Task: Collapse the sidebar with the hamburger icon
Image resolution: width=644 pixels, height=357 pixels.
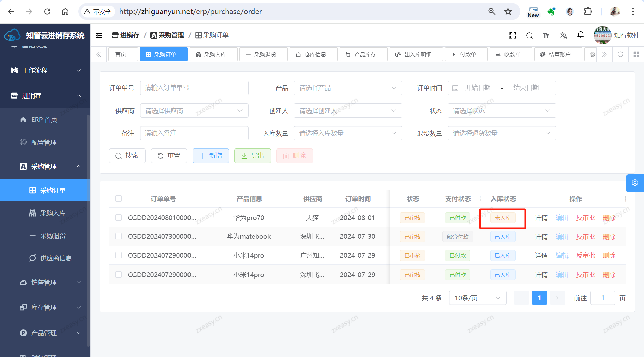Action: click(99, 35)
